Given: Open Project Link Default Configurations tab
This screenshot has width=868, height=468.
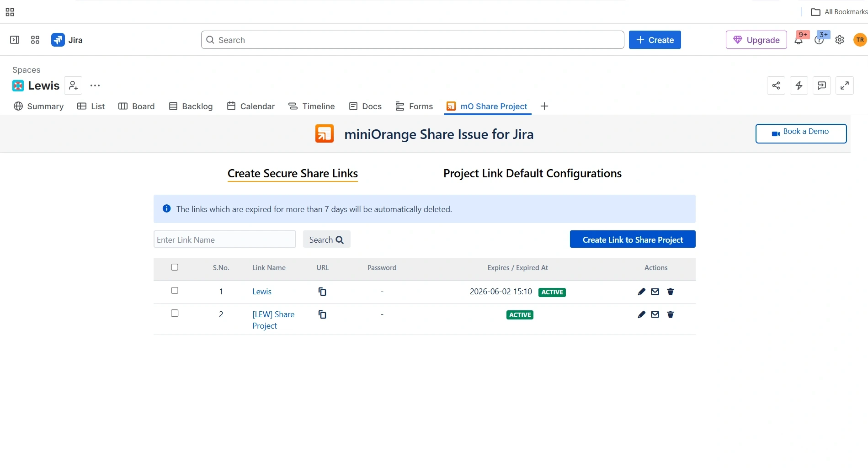Looking at the screenshot, I should [x=533, y=174].
